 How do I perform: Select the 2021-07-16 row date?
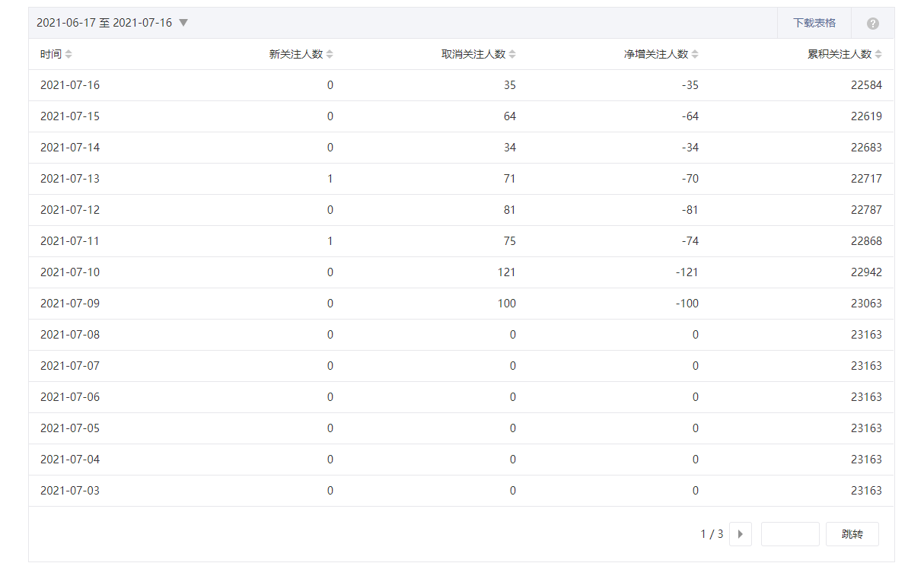tap(70, 85)
